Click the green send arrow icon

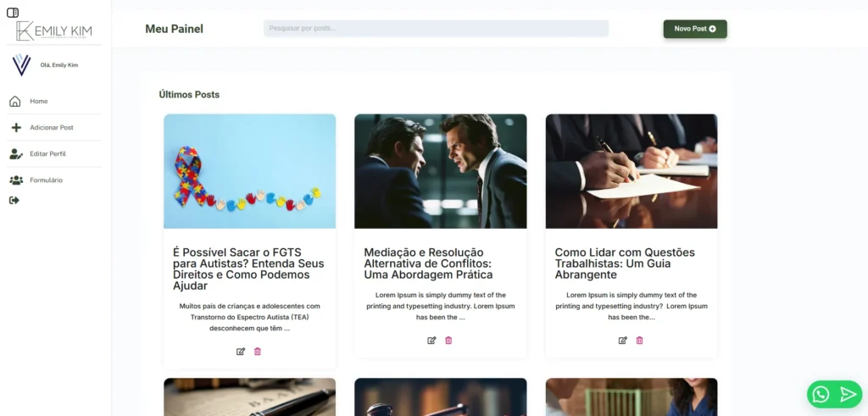pos(848,394)
